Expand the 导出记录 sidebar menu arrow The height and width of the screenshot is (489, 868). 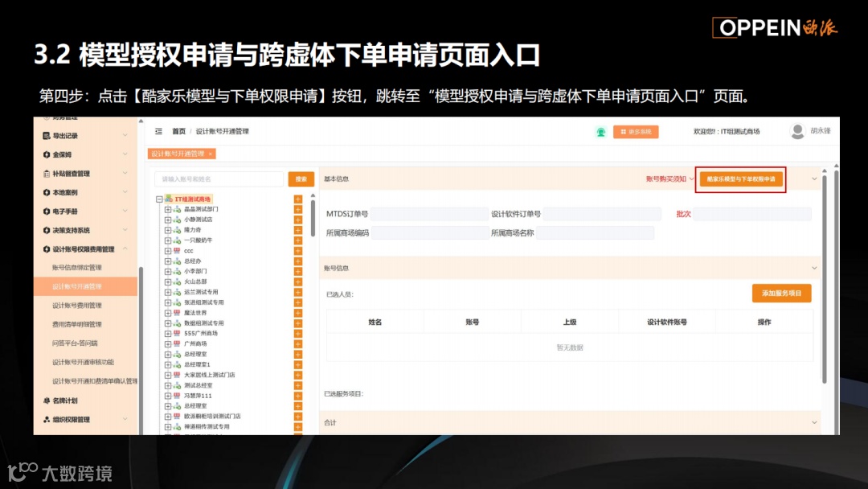125,136
